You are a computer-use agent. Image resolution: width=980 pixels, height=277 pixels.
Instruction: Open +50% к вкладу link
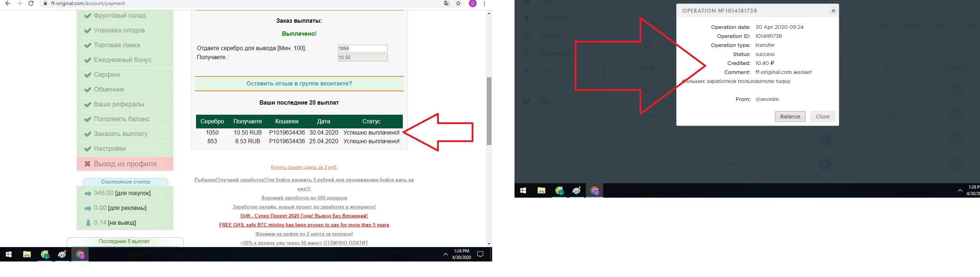304,243
